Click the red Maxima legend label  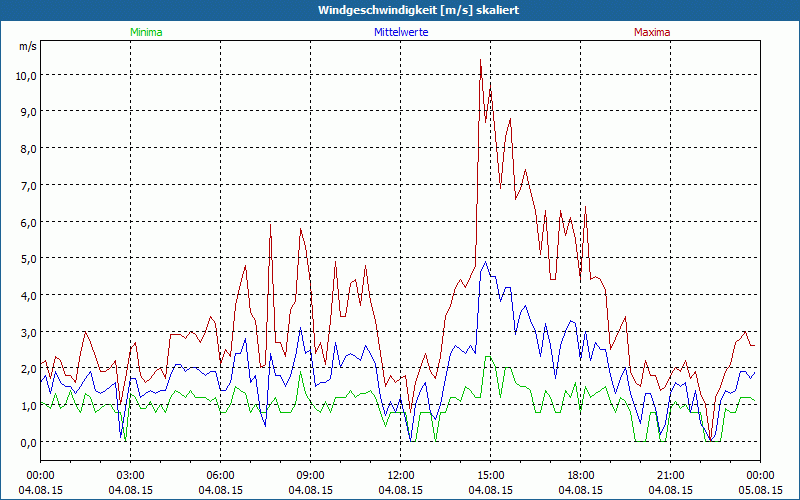[652, 32]
